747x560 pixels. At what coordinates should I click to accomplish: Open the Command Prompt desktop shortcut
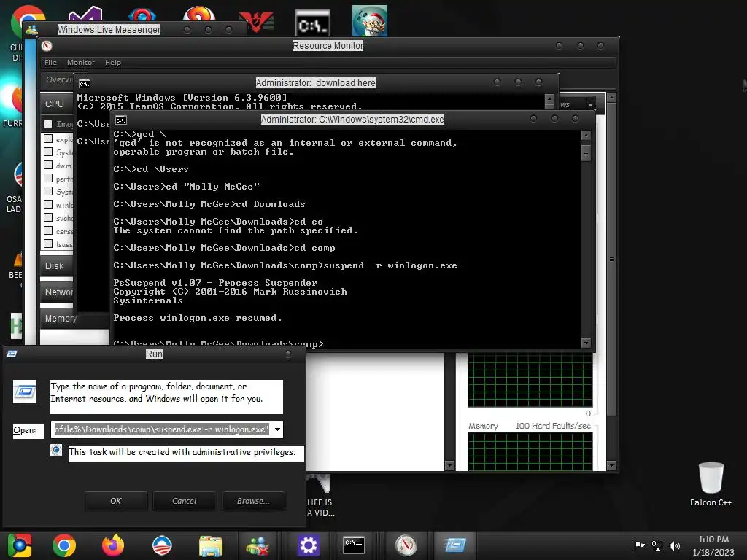312,24
